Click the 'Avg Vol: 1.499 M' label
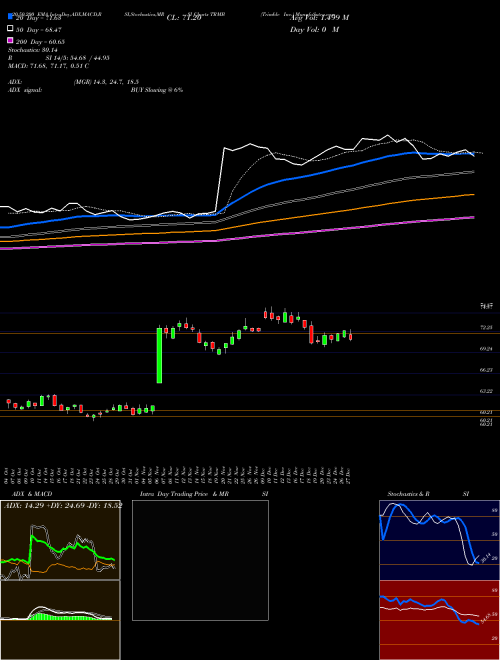Viewport: 500px width, 660px height. click(x=319, y=18)
